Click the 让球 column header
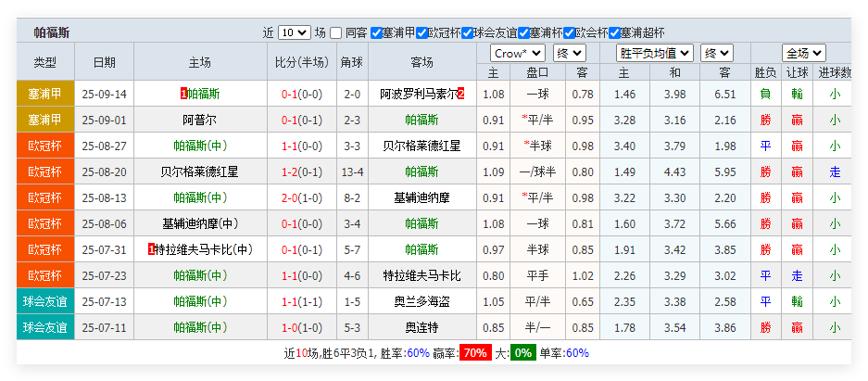Screen dimensions: 868x381 [798, 72]
